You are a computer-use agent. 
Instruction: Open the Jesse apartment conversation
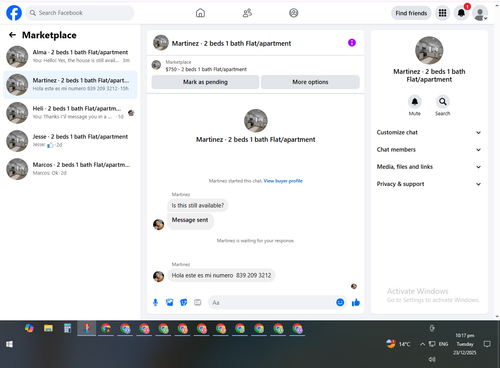[70, 141]
